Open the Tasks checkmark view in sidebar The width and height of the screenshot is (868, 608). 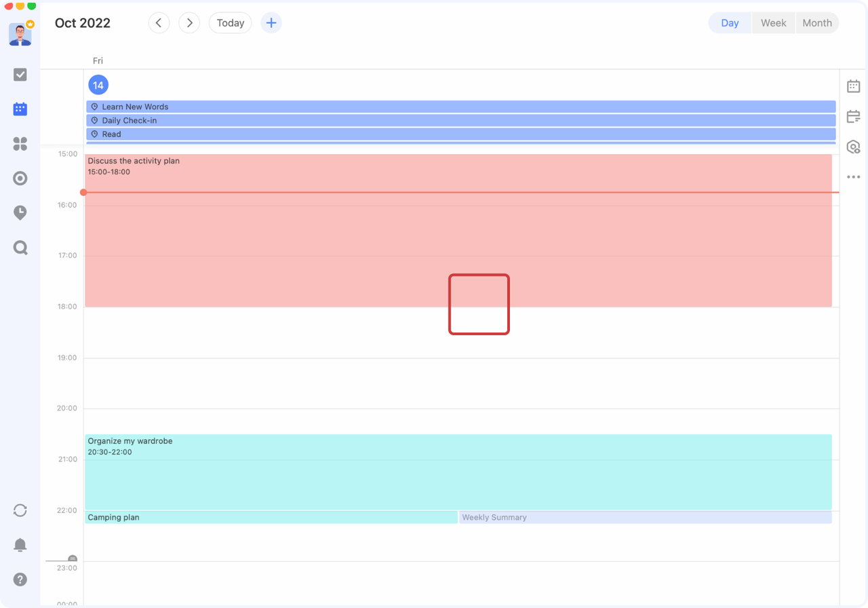point(20,75)
